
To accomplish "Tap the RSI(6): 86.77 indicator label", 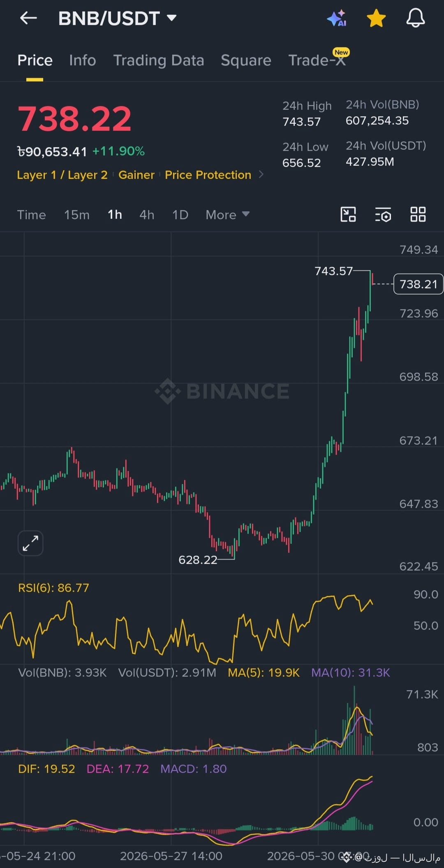I will (x=53, y=587).
